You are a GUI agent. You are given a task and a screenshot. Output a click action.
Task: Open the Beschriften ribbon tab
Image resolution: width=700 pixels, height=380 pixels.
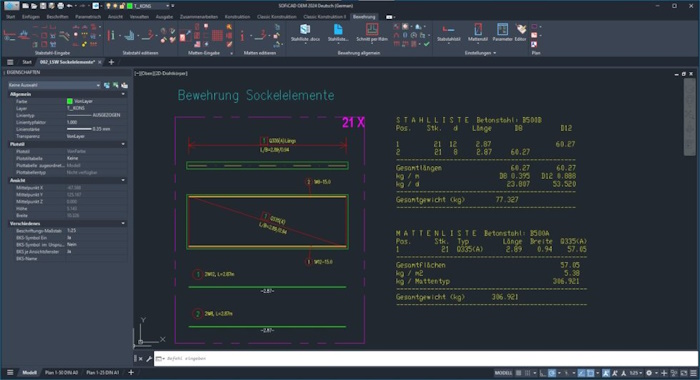pyautogui.click(x=58, y=17)
